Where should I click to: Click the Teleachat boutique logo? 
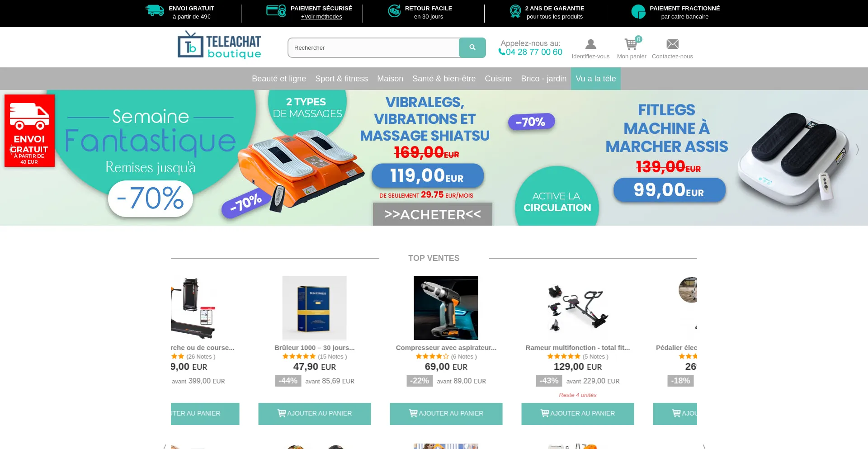click(219, 45)
